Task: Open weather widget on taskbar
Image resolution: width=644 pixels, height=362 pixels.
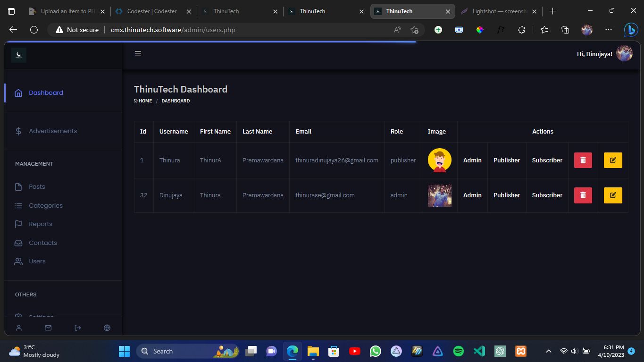Action: (34, 351)
